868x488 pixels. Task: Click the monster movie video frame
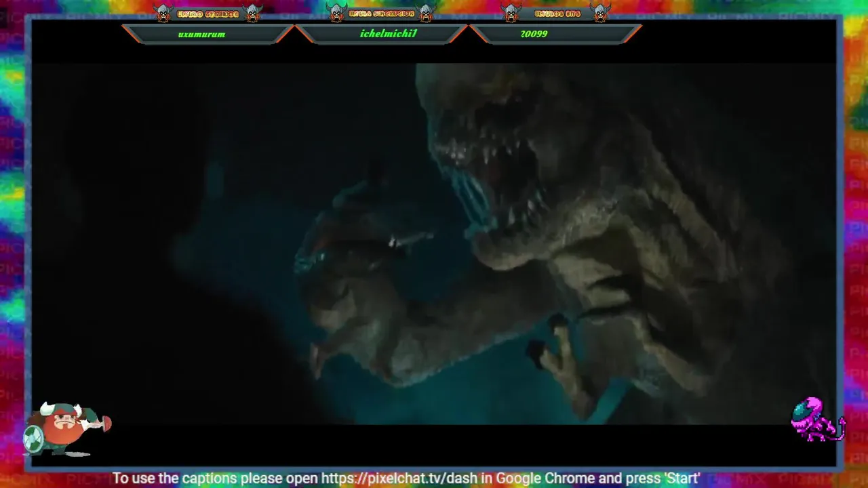(x=434, y=244)
